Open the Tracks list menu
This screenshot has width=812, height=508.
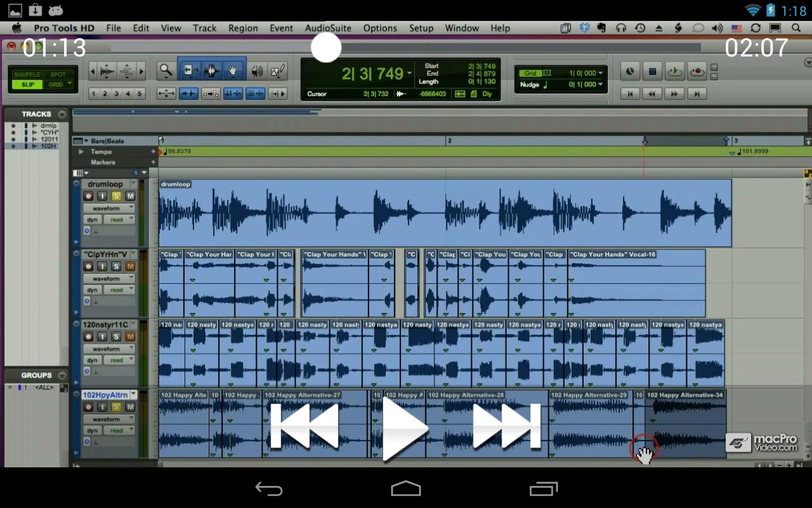click(62, 114)
